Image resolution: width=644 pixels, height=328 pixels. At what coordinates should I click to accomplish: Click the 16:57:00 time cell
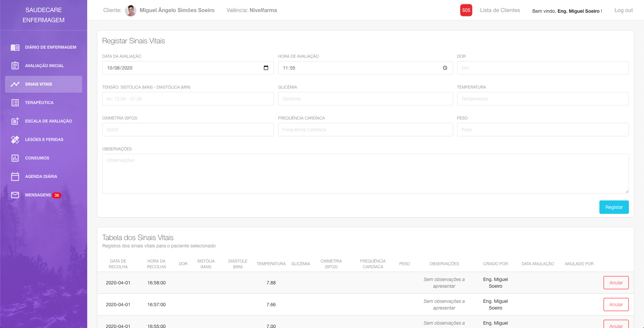[x=156, y=304]
